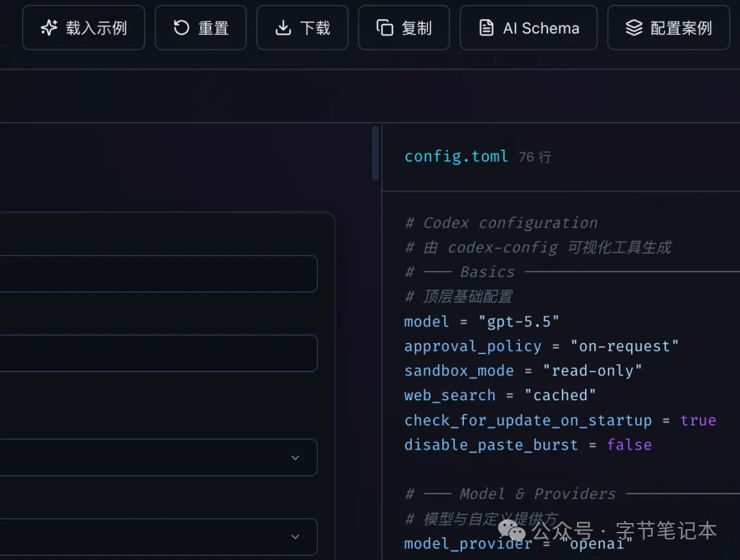
Task: Click the approval_policy = "on-request" line
Action: point(542,346)
